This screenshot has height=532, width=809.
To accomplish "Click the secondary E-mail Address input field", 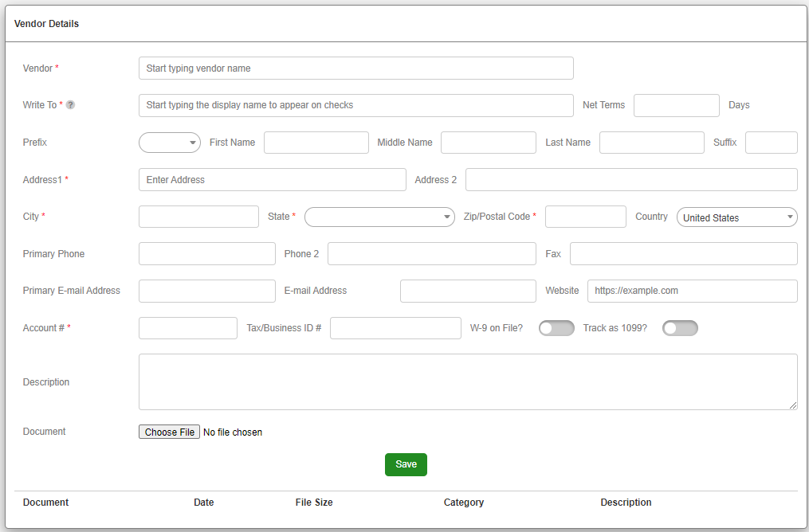I will coord(468,291).
